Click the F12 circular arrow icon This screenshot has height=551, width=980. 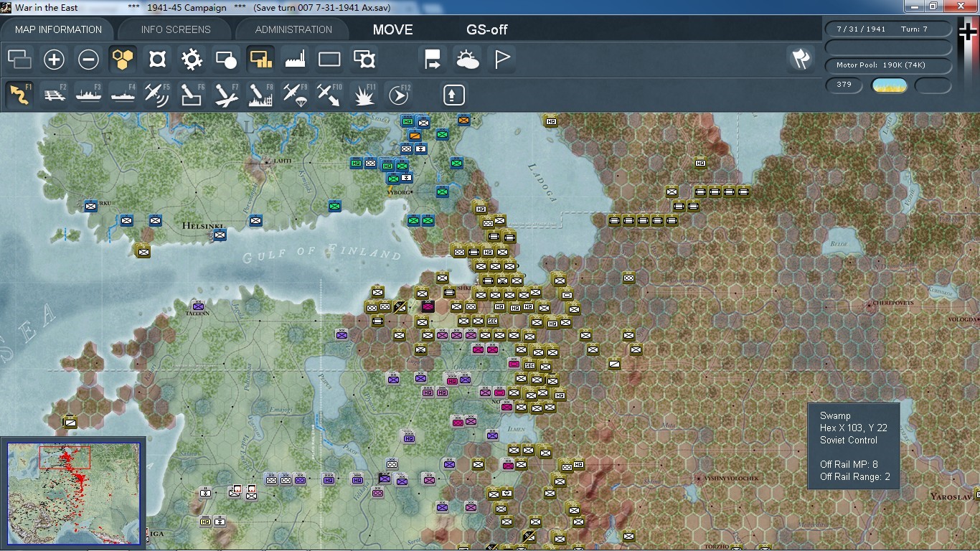point(398,95)
